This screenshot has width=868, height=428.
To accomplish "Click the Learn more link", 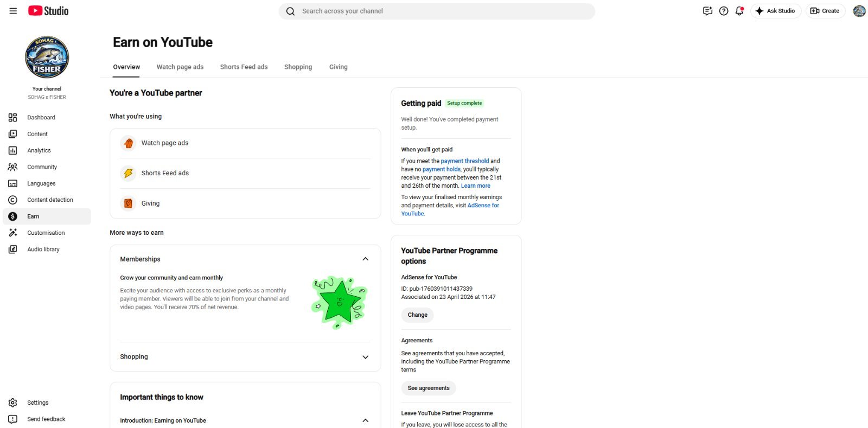I will tap(476, 186).
